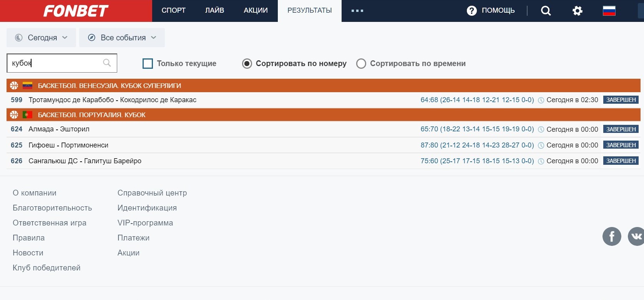Viewport: 644px width, 300px height.
Task: Open the three-dots more menu
Action: pyautogui.click(x=357, y=11)
